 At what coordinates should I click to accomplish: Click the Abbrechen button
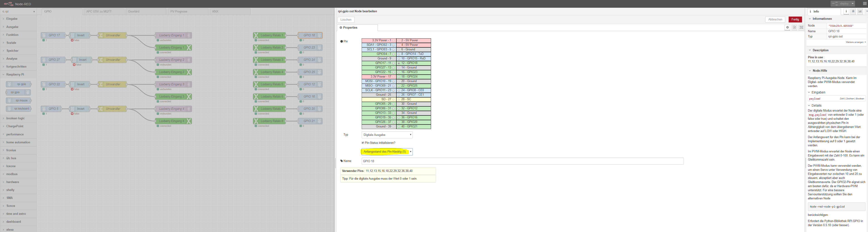coord(775,20)
